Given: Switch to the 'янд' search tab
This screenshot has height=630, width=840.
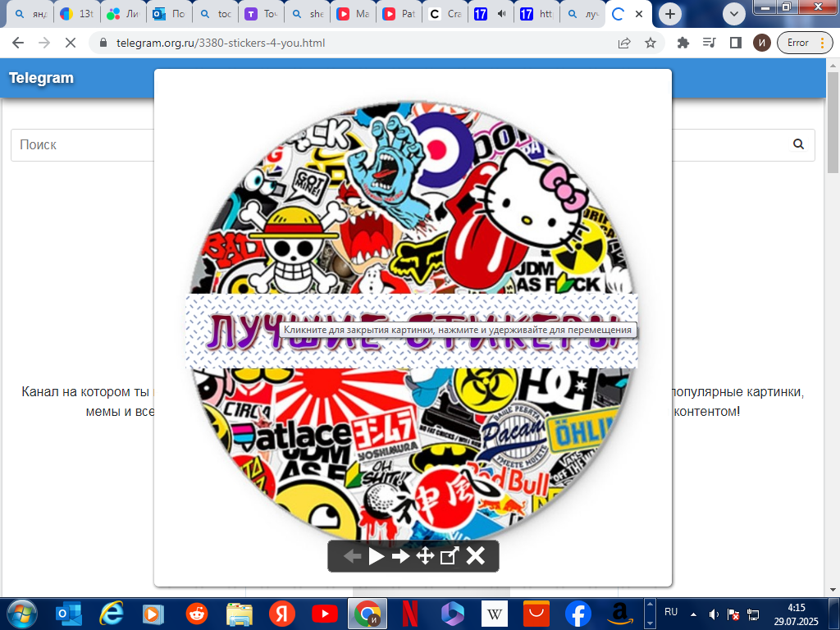Looking at the screenshot, I should (x=31, y=14).
